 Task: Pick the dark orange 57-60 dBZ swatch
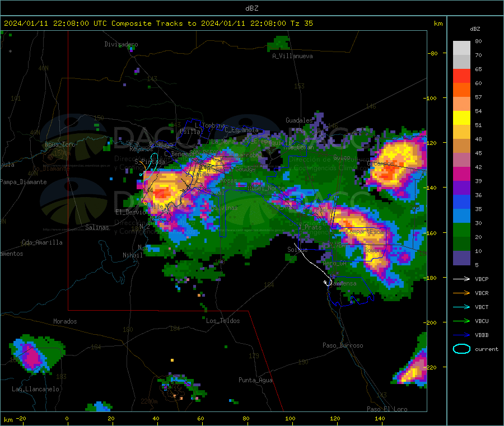click(461, 90)
